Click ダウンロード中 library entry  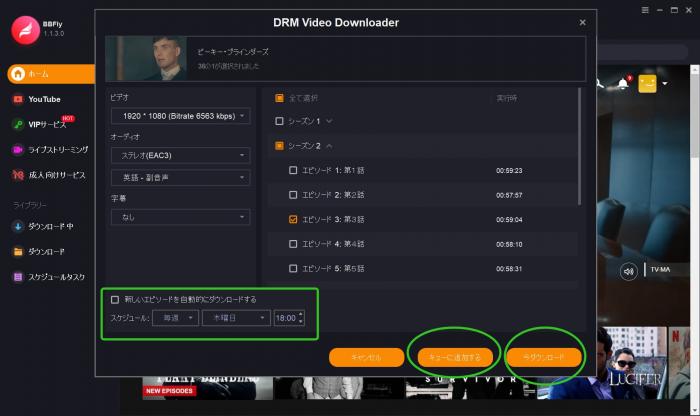50,226
